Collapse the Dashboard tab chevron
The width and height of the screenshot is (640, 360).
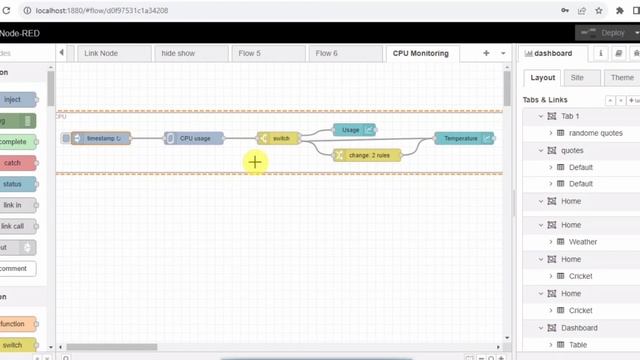(x=540, y=328)
